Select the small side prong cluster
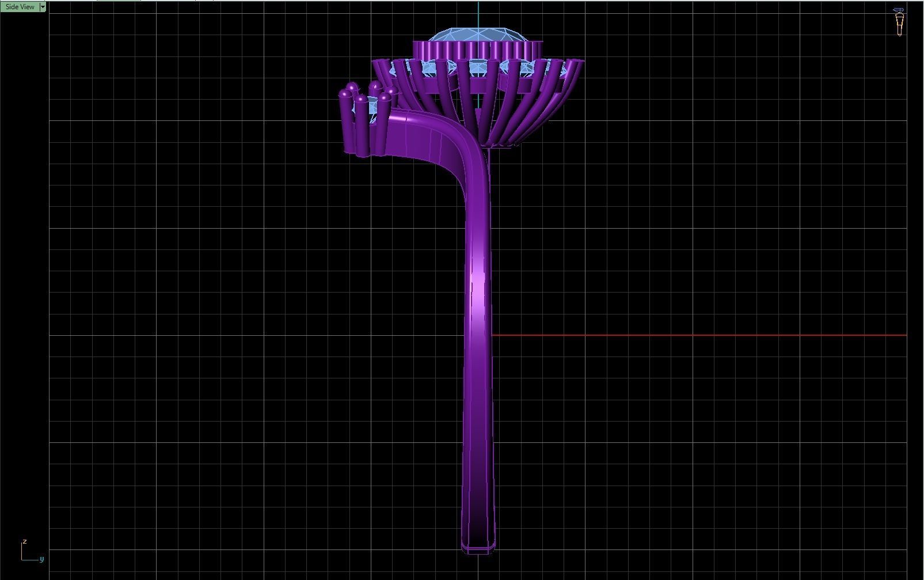 [367, 120]
